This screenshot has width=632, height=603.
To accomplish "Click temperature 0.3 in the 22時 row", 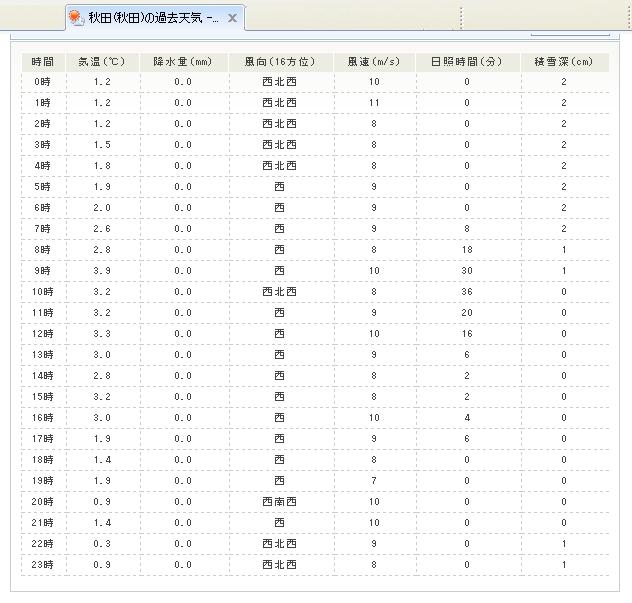I will [102, 543].
